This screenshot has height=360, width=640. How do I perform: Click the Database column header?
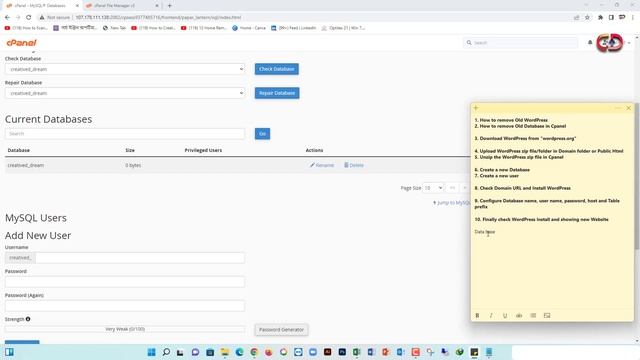(19, 150)
